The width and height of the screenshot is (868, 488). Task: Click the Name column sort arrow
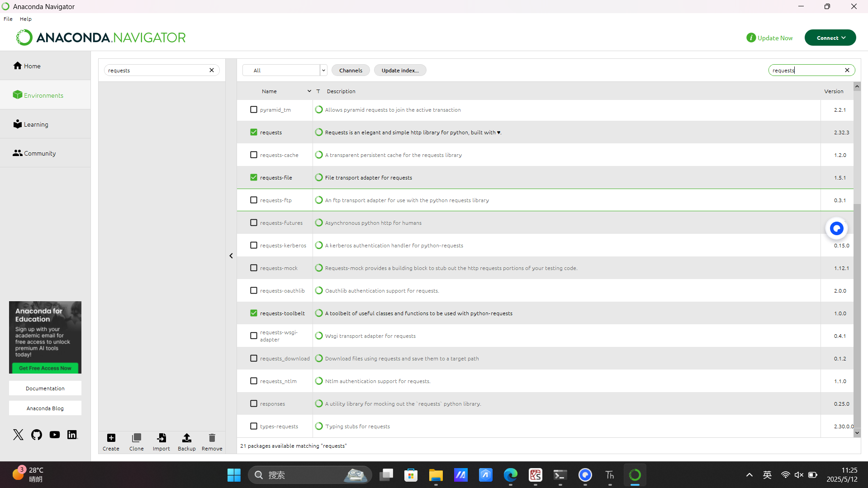click(309, 91)
